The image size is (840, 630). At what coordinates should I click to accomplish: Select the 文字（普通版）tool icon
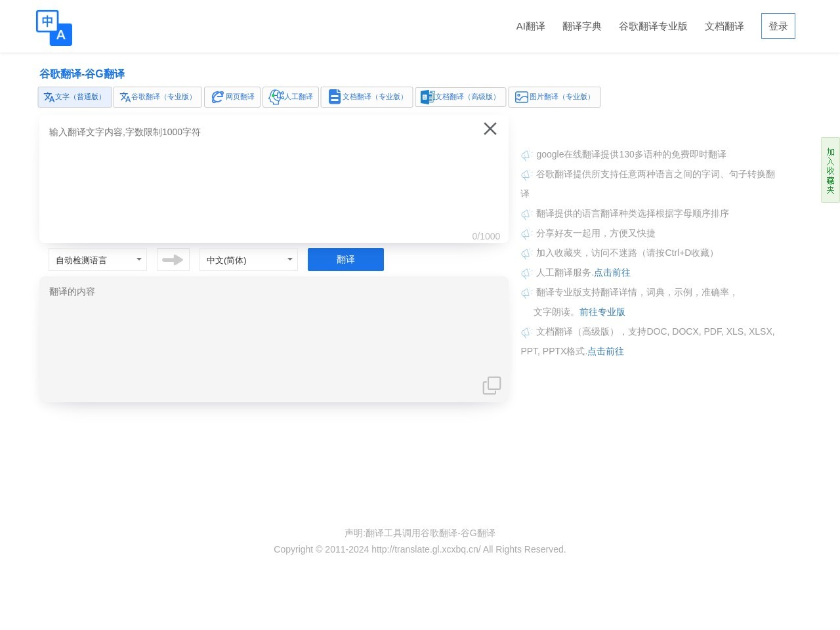pyautogui.click(x=50, y=96)
